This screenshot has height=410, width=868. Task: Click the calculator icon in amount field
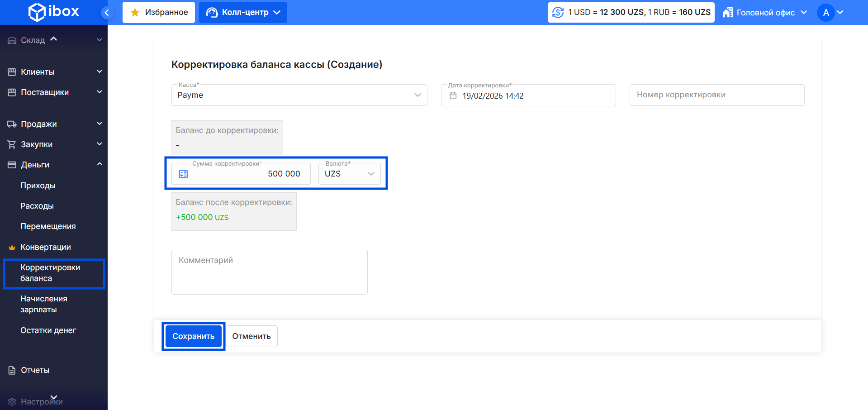click(183, 174)
